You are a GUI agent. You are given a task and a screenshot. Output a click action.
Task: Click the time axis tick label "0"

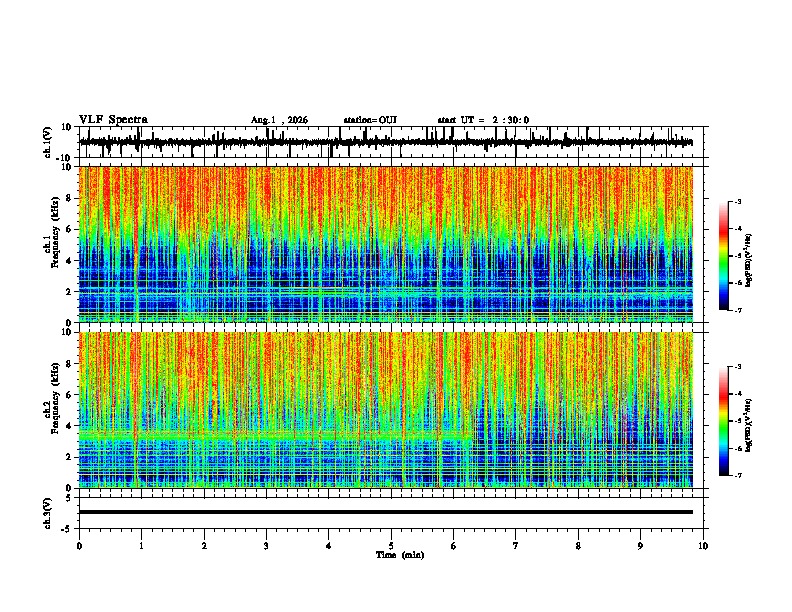79,546
